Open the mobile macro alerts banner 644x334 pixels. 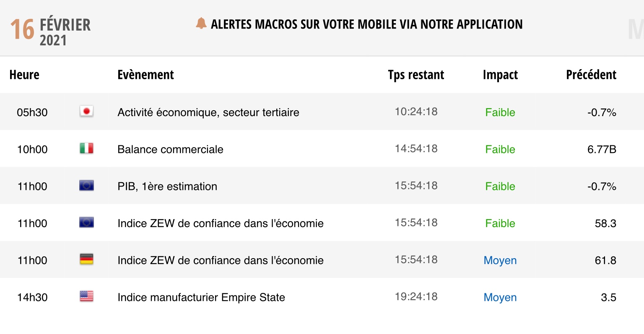tap(366, 24)
